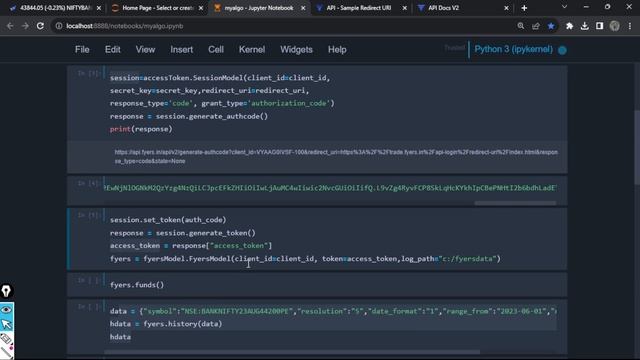Click the Trusted notebook indicator
Screen dimensions: 640x360
click(454, 48)
